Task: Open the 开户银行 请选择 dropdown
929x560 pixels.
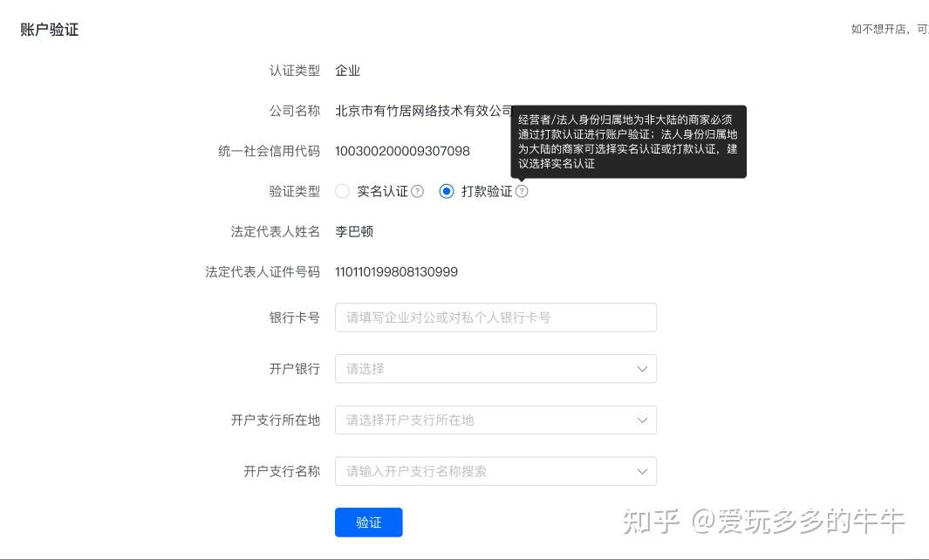Action: coord(495,369)
